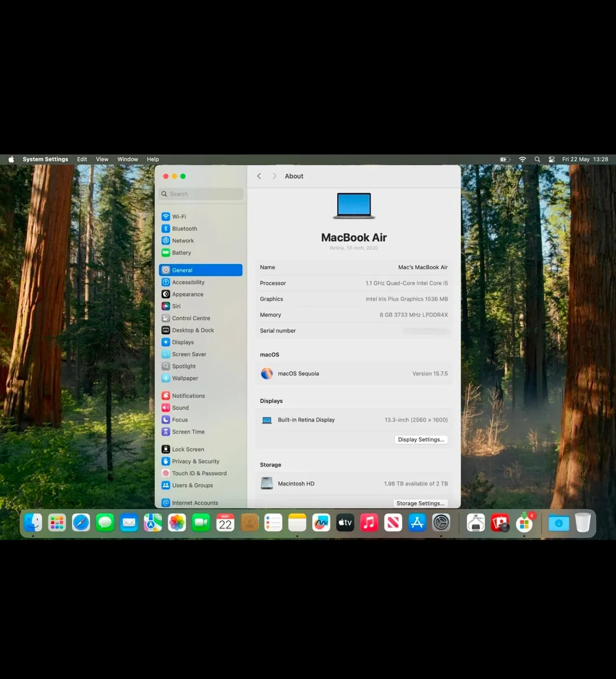Screen dimensions: 616x679
Task: Select Wi-Fi in the sidebar
Action: tap(201, 217)
